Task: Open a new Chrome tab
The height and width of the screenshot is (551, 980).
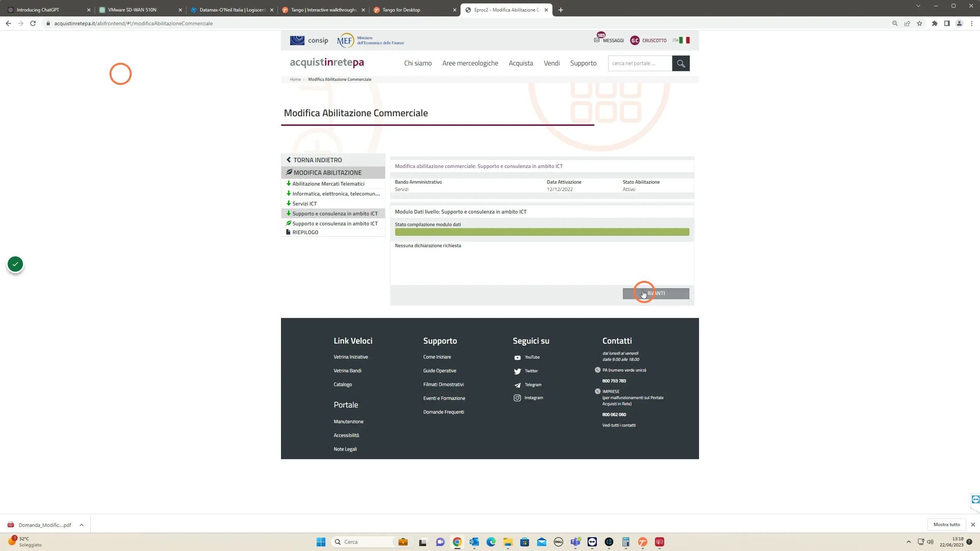Action: click(561, 10)
